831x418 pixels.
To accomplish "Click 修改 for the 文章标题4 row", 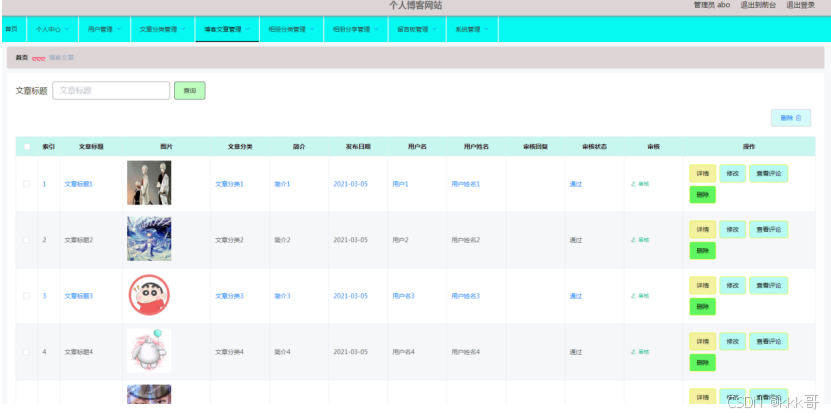I will click(x=732, y=341).
